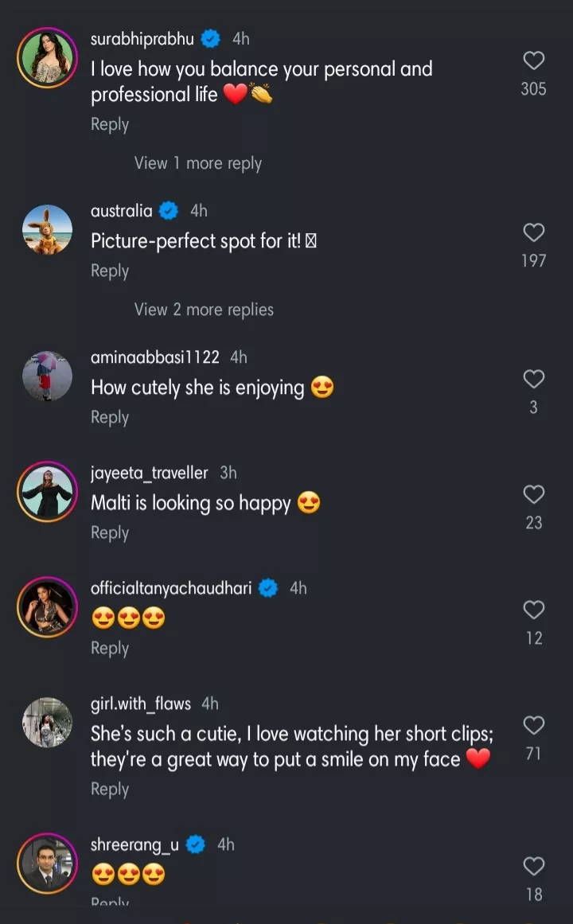Reply to surabhiprabhu's comment

pyautogui.click(x=110, y=124)
